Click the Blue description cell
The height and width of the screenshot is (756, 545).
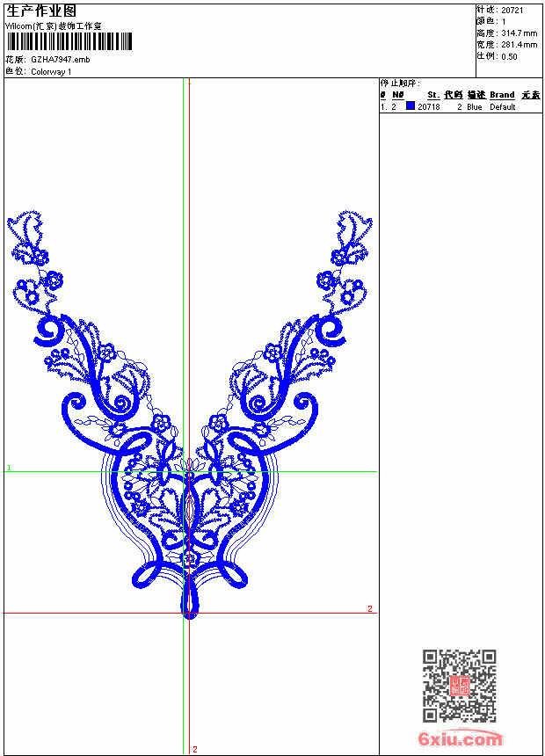[x=474, y=107]
